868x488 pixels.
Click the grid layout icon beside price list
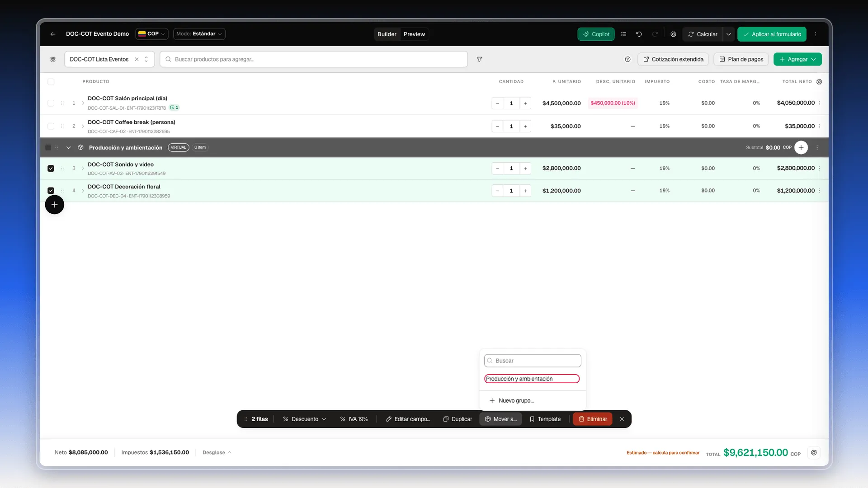tap(53, 59)
